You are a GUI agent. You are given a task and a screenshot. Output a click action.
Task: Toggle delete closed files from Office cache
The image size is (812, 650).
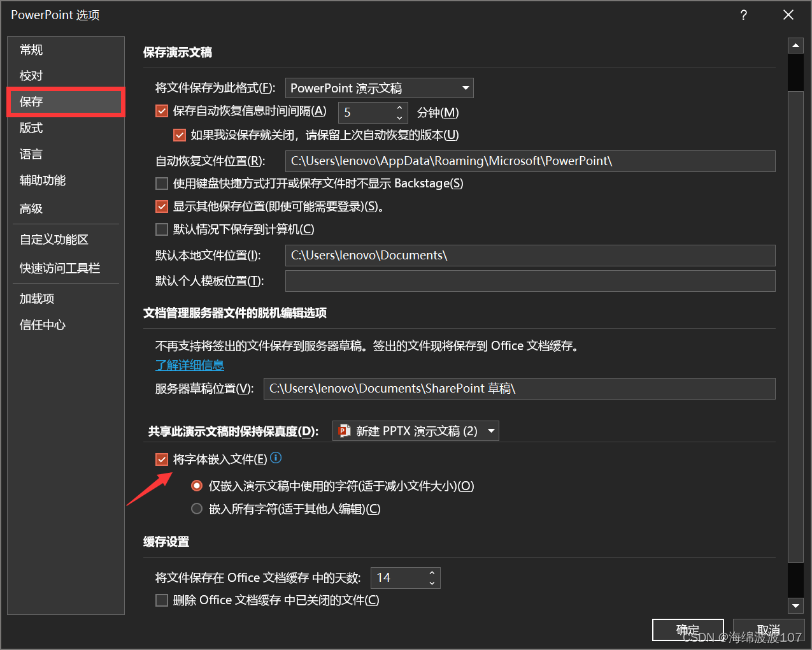click(162, 600)
